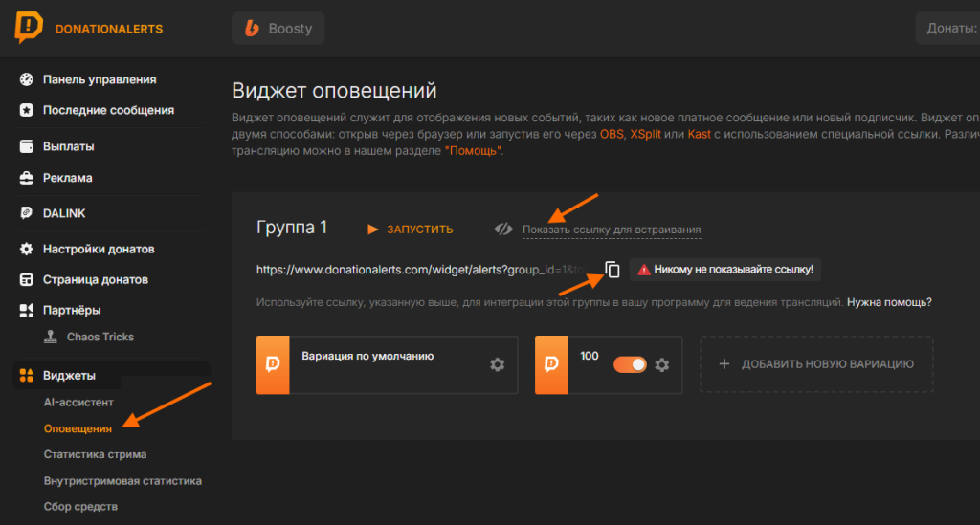Click orange logo tile of 100 variation

tap(551, 364)
